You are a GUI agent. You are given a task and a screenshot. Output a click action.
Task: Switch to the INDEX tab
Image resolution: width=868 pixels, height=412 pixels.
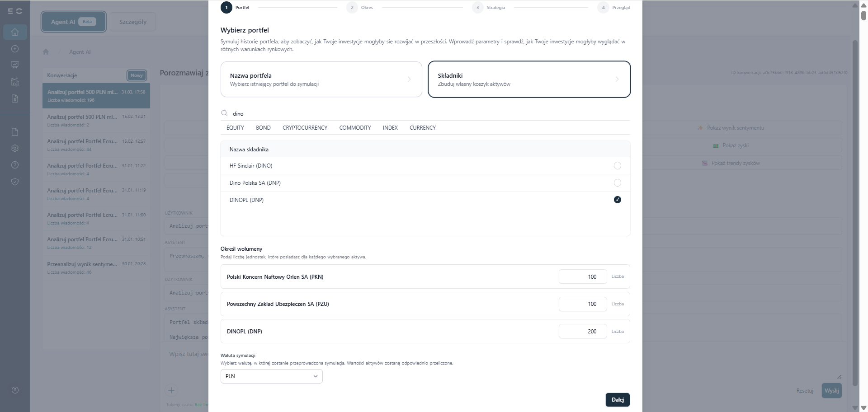(x=390, y=128)
